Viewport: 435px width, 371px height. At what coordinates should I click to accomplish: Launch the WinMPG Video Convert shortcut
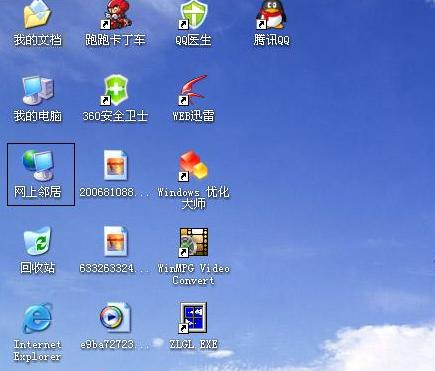pyautogui.click(x=193, y=242)
